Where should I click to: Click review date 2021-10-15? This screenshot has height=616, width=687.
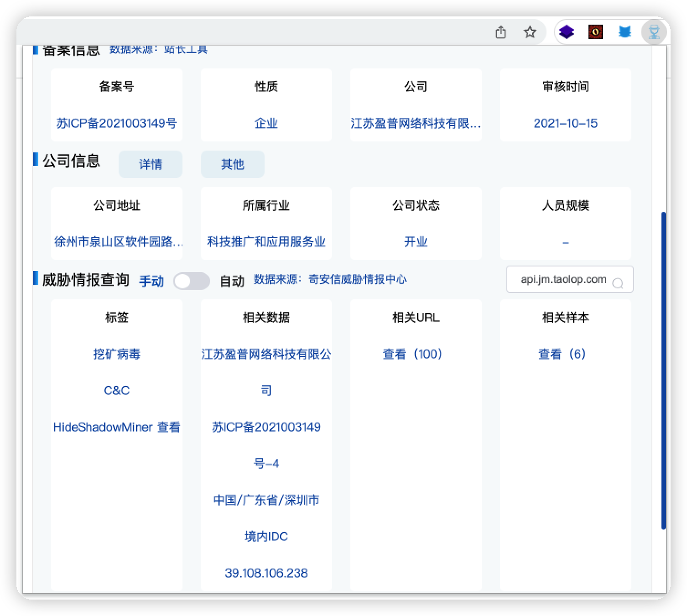(x=566, y=123)
